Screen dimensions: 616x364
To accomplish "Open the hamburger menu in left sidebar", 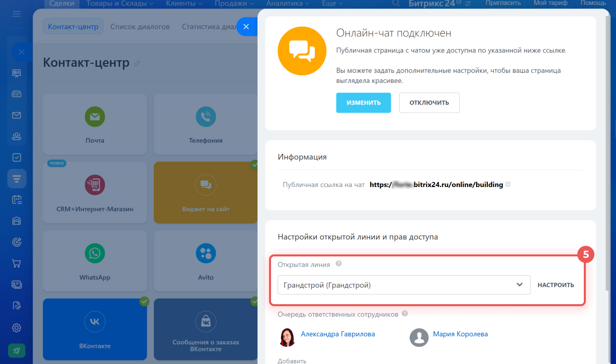I will click(17, 14).
